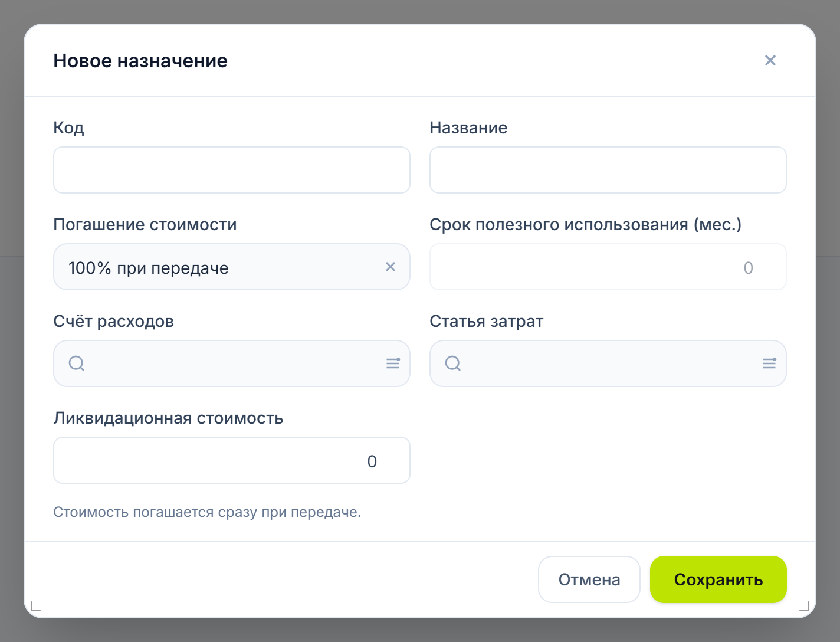Save with the Сохранить button
Viewport: 840px width, 642px height.
pyautogui.click(x=718, y=579)
